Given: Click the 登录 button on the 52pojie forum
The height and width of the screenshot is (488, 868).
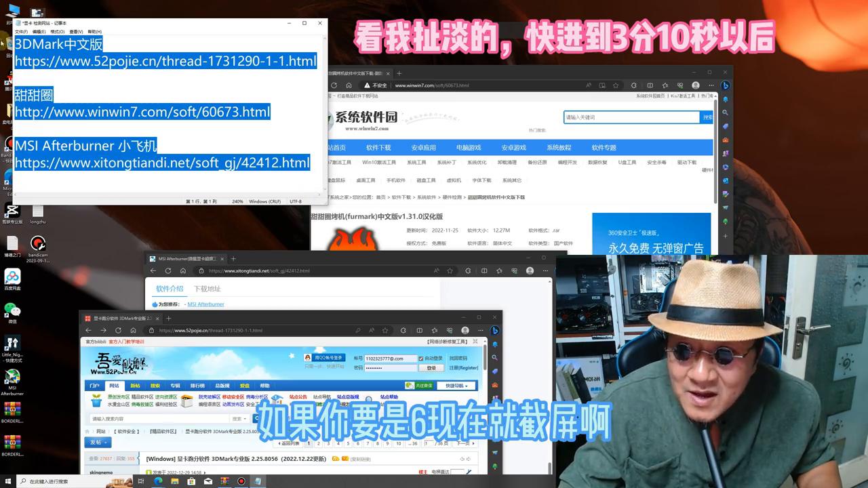Looking at the screenshot, I should [431, 368].
